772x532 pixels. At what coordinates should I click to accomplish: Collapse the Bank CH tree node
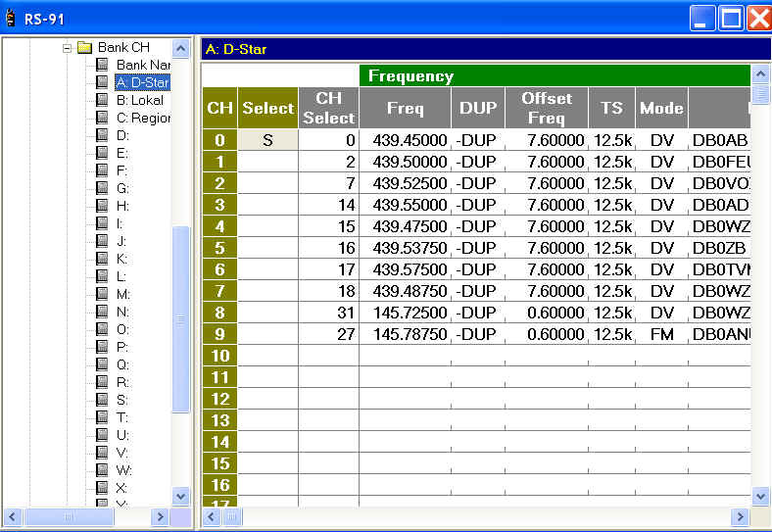(68, 47)
